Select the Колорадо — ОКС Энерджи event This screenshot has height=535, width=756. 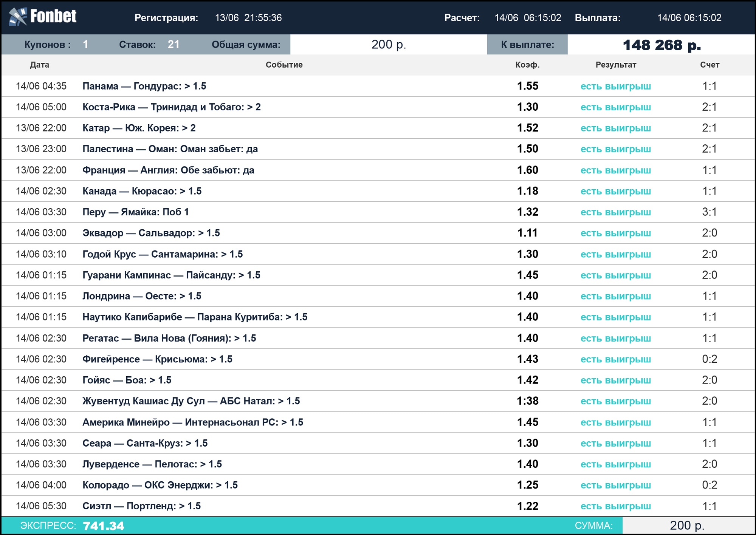click(x=160, y=485)
